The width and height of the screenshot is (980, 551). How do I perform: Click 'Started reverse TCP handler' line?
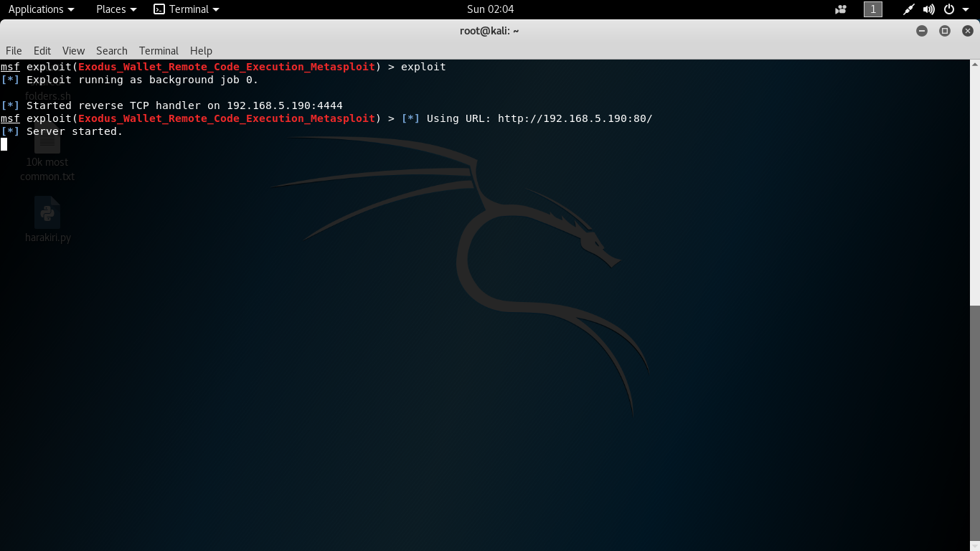[172, 105]
